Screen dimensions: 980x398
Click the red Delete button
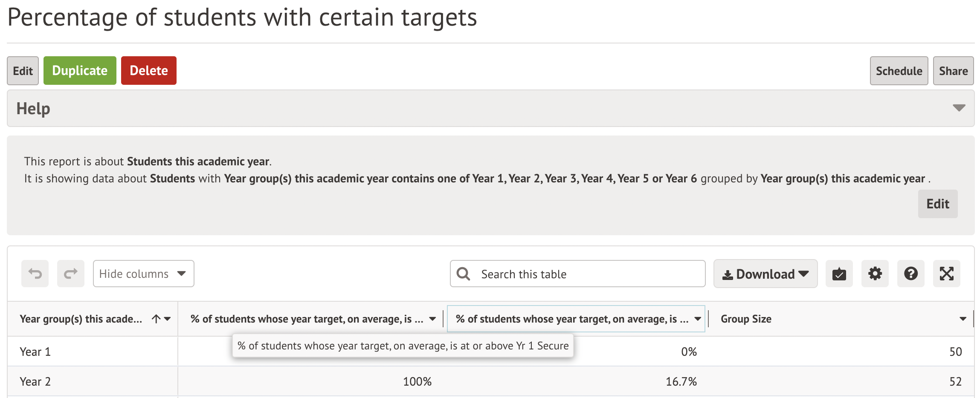[148, 71]
